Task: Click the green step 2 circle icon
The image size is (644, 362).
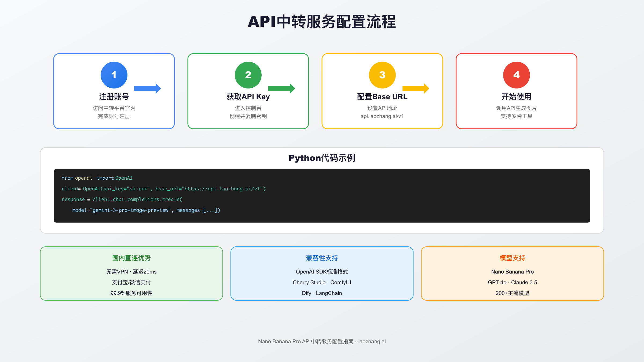Action: pos(248,75)
